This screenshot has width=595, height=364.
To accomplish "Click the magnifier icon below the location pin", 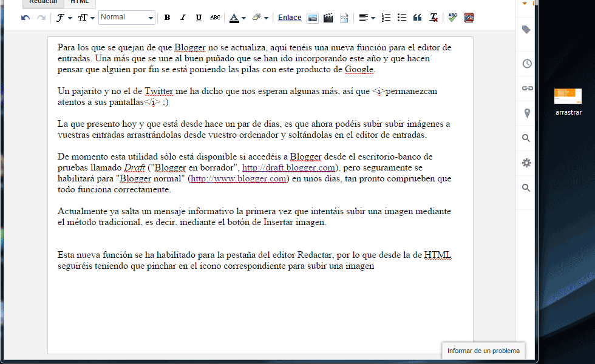I will [526, 138].
